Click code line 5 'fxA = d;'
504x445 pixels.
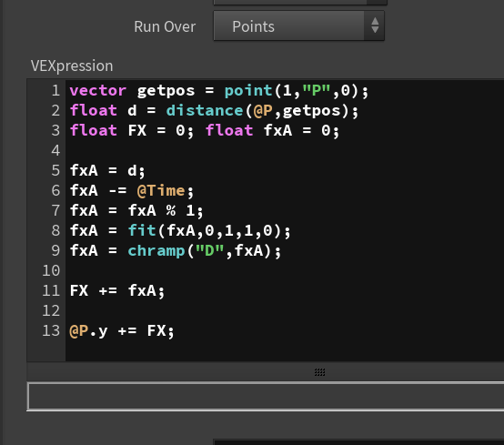pyautogui.click(x=107, y=171)
